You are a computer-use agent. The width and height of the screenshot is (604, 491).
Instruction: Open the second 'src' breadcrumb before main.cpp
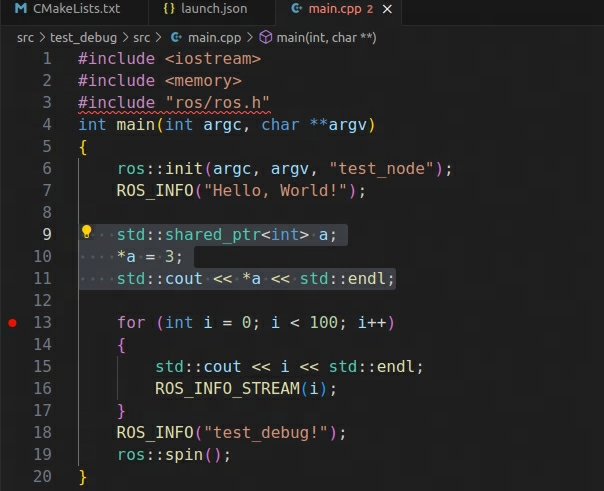click(x=141, y=38)
